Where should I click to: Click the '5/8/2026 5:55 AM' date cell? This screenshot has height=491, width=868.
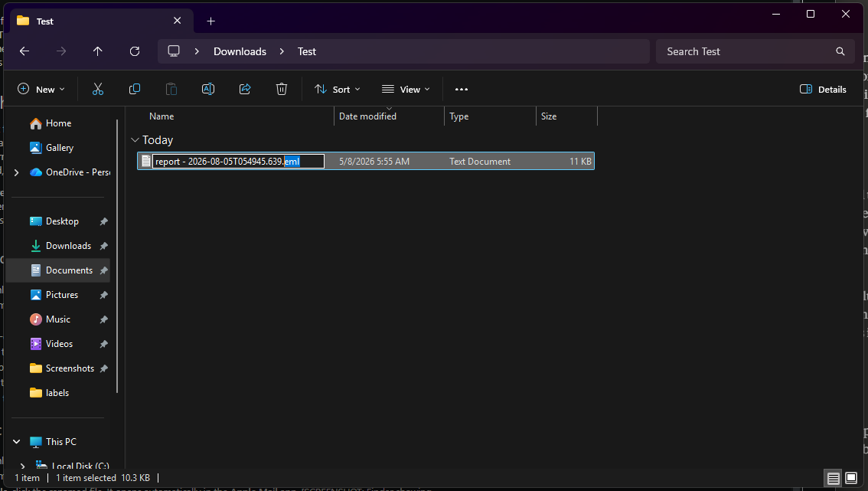(374, 162)
